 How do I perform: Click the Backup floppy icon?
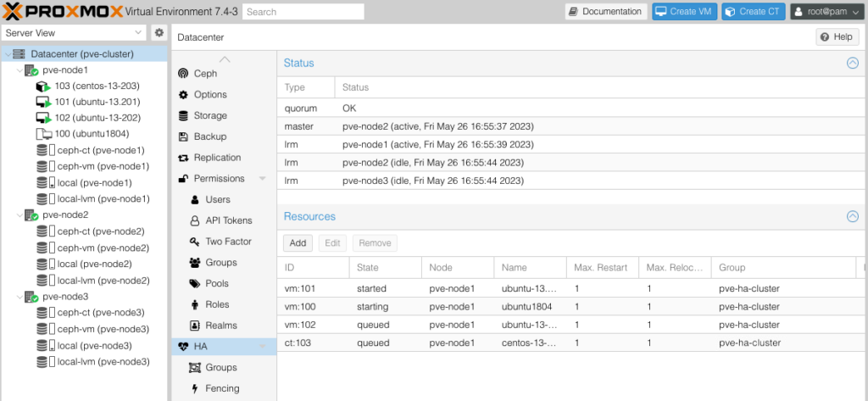tap(183, 136)
